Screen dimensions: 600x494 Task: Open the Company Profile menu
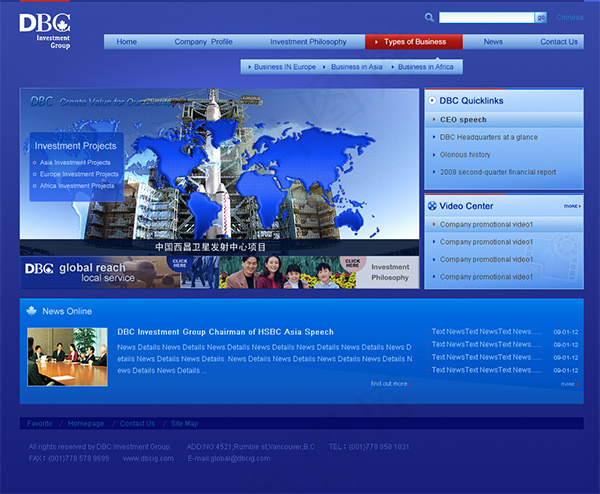[x=203, y=42]
